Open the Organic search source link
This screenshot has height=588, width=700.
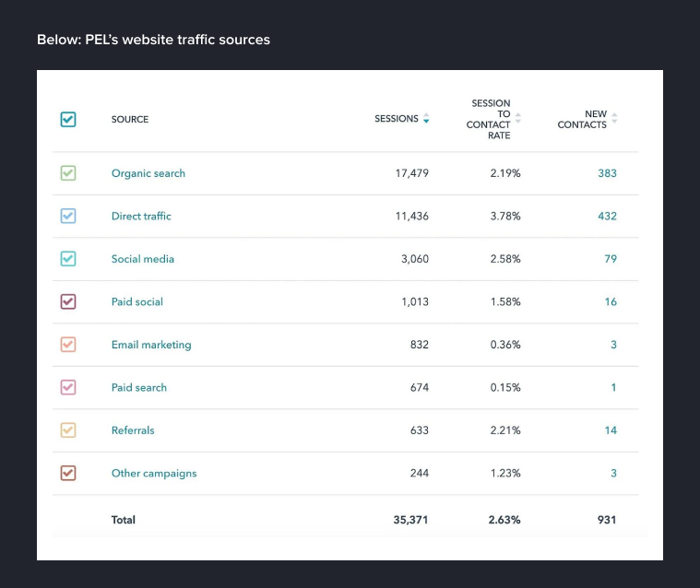click(148, 173)
